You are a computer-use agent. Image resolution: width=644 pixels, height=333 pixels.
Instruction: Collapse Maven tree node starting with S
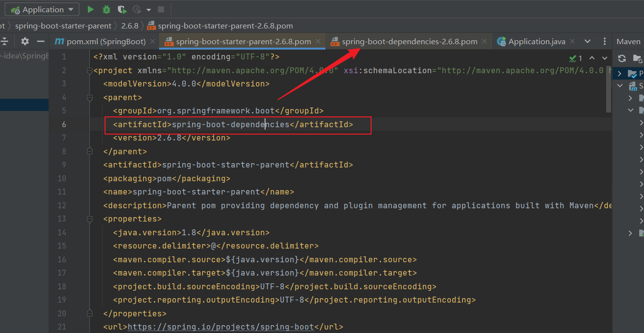tap(620, 85)
